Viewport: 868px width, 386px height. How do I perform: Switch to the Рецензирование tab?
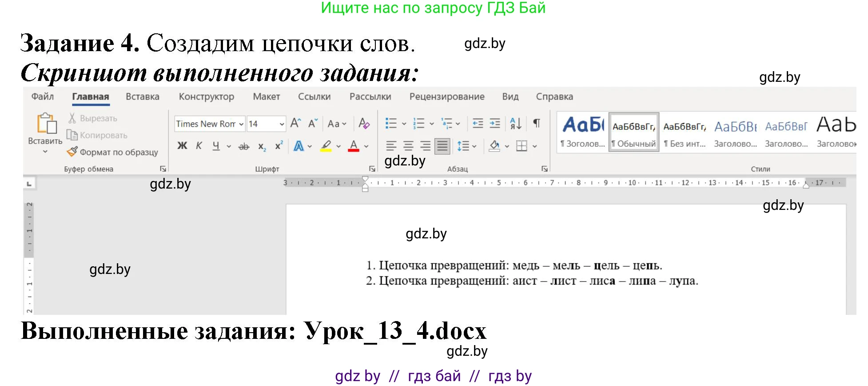click(447, 96)
